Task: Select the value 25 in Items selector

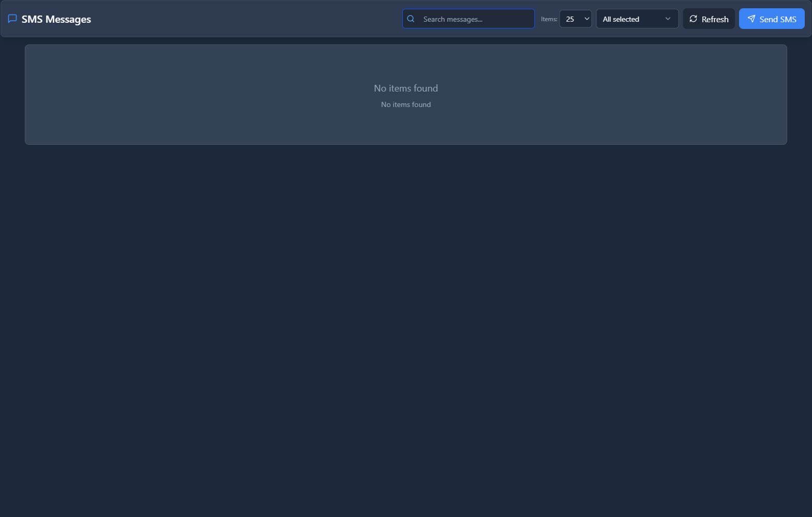Action: pyautogui.click(x=570, y=19)
